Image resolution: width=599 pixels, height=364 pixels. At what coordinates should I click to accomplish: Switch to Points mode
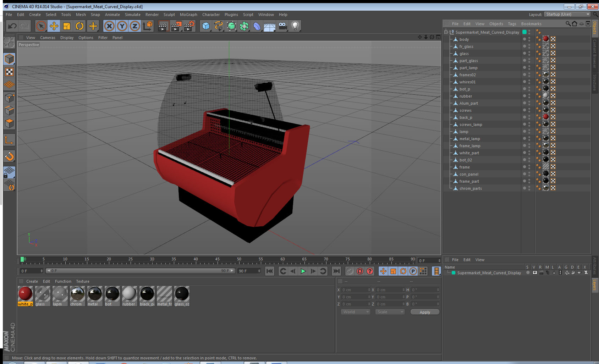click(9, 98)
